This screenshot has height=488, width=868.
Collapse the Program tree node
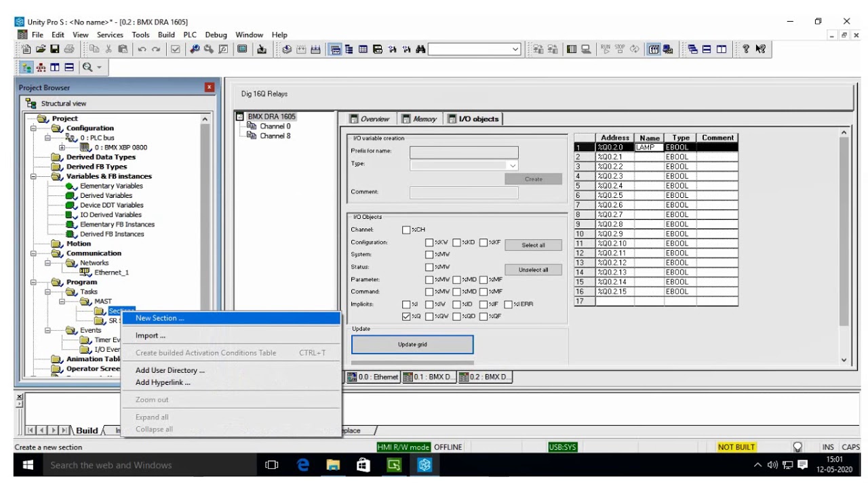[x=34, y=282]
